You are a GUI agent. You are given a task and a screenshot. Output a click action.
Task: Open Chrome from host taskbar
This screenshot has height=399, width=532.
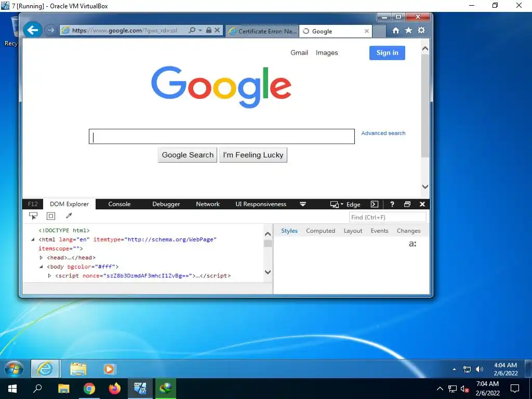click(89, 389)
